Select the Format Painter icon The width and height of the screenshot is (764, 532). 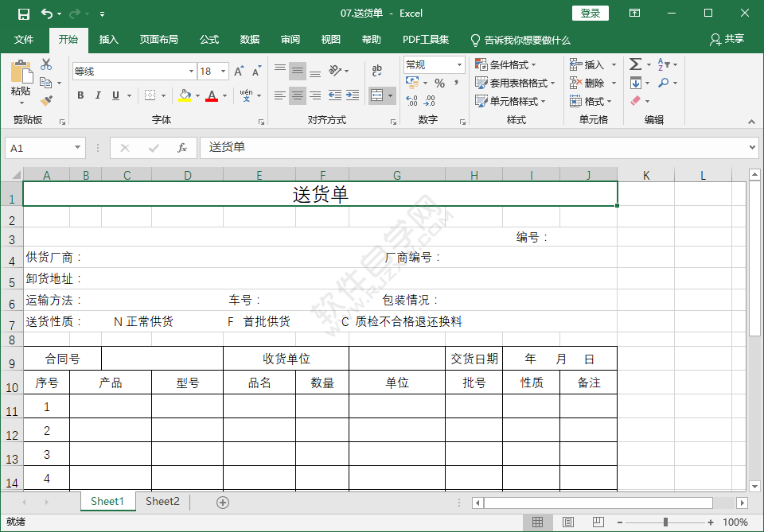pyautogui.click(x=46, y=99)
